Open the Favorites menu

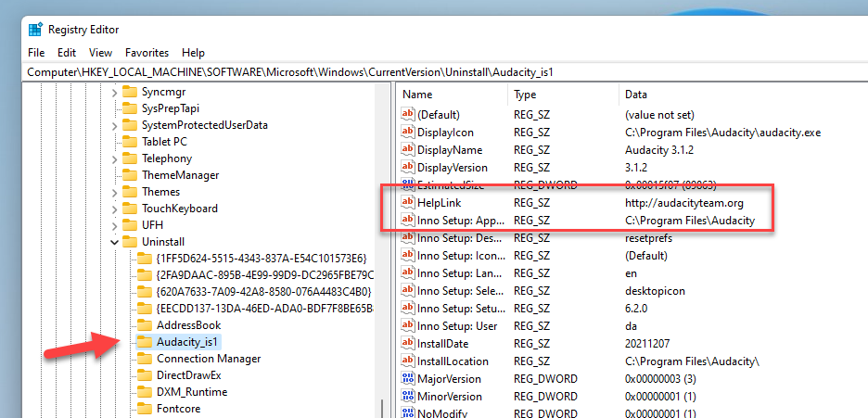147,53
